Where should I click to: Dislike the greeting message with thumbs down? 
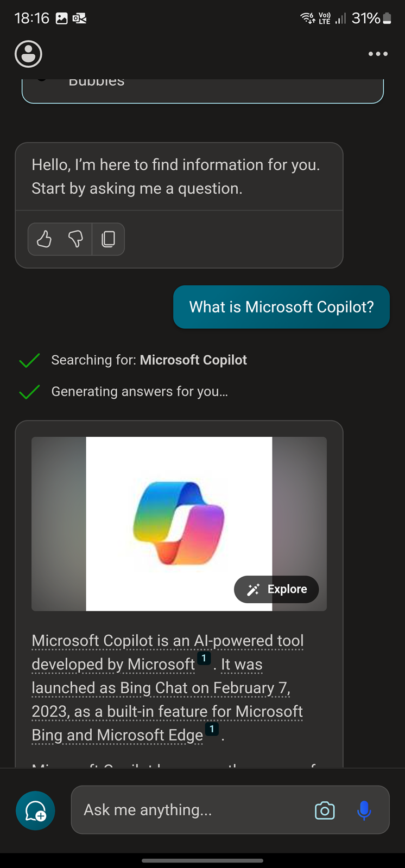76,239
